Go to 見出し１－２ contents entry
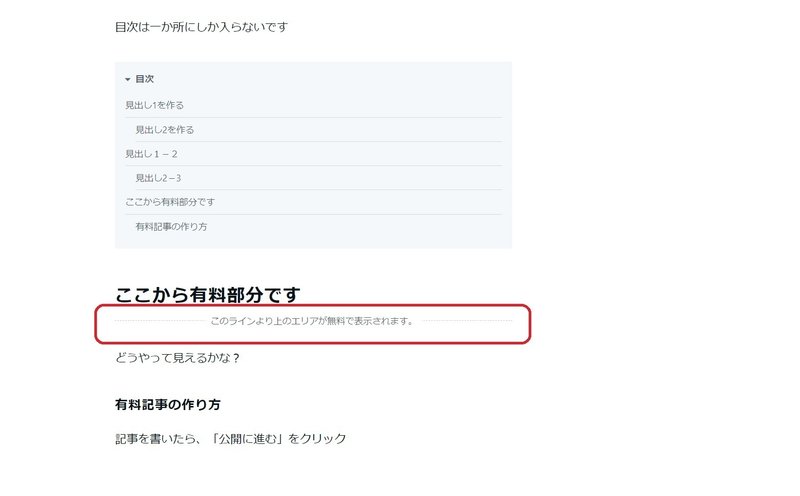800x496 pixels. coord(152,154)
